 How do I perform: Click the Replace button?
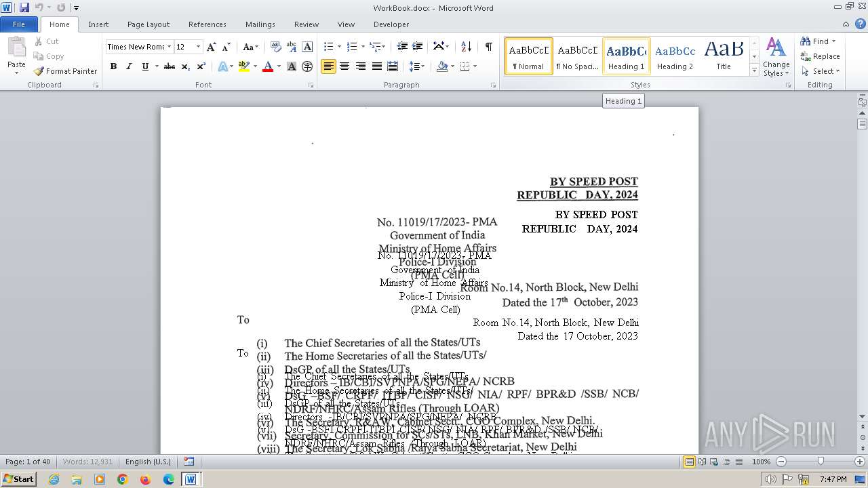click(821, 56)
